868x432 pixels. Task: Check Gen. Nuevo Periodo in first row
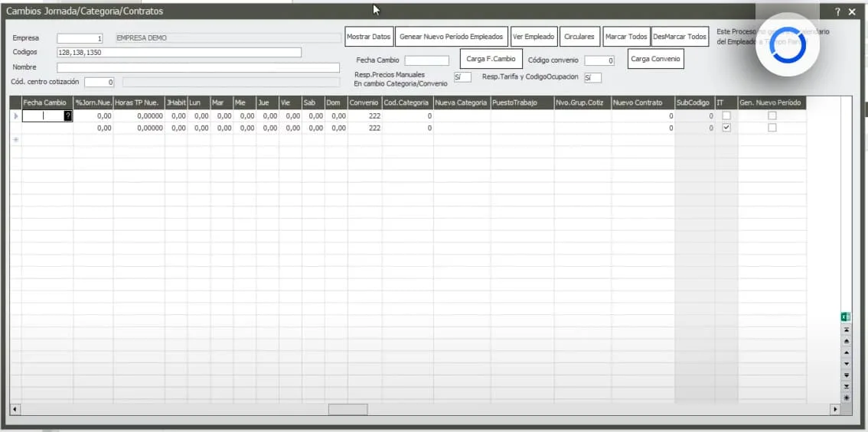[772, 115]
